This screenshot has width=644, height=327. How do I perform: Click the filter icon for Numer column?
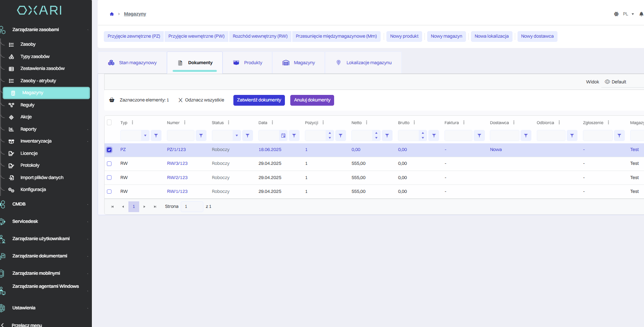[201, 136]
